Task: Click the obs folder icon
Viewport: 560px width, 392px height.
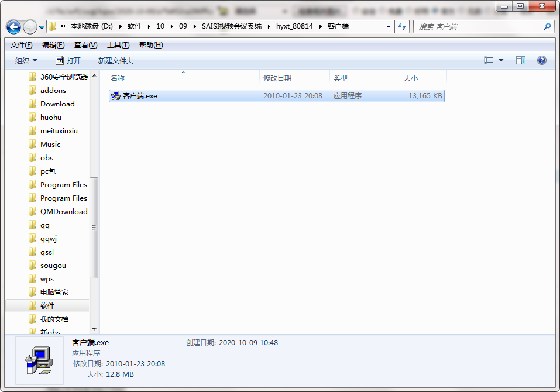Action: [x=33, y=158]
